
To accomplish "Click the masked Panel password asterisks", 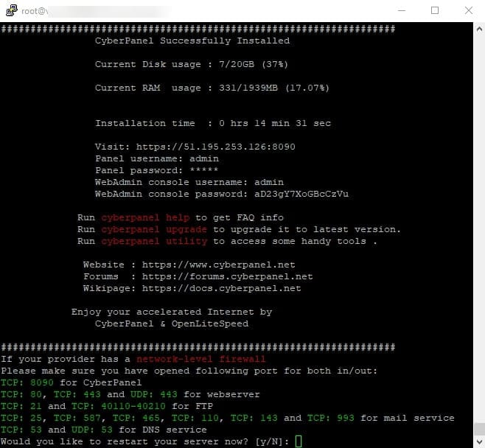I will coord(204,169).
